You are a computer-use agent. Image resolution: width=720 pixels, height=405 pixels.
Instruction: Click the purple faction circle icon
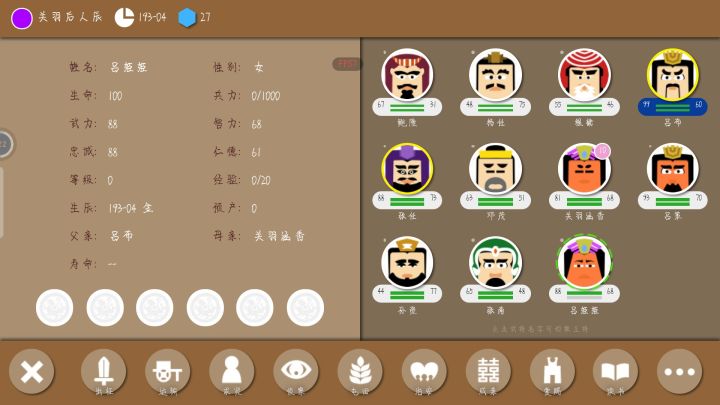point(22,18)
